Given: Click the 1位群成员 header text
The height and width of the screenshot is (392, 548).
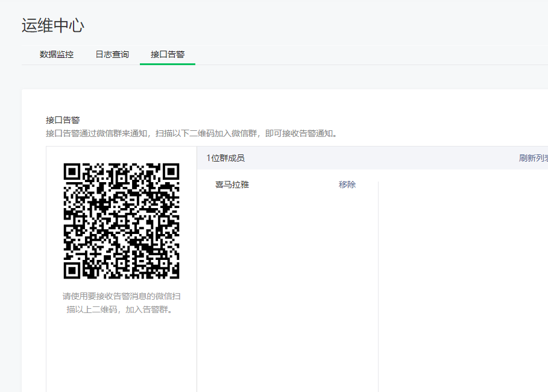Looking at the screenshot, I should (225, 158).
